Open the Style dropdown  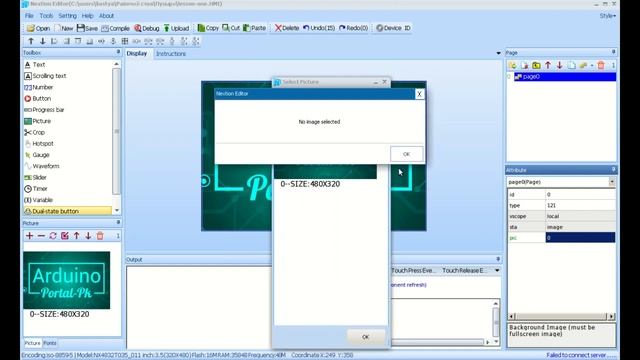coord(608,16)
